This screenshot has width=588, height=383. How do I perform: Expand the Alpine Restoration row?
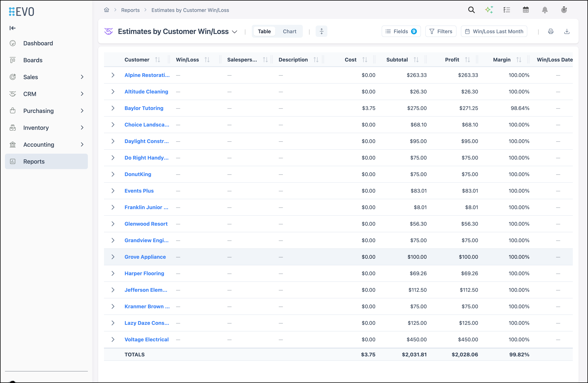click(x=113, y=75)
